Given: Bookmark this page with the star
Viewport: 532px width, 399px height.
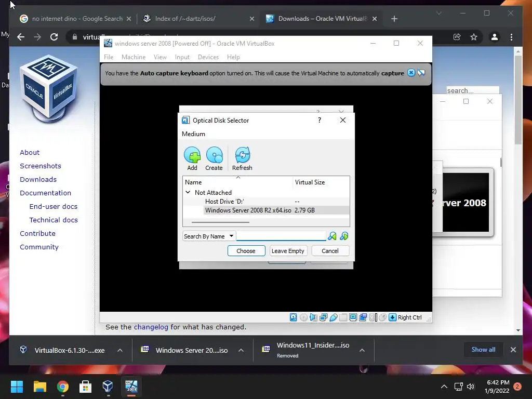Looking at the screenshot, I should coord(474,37).
